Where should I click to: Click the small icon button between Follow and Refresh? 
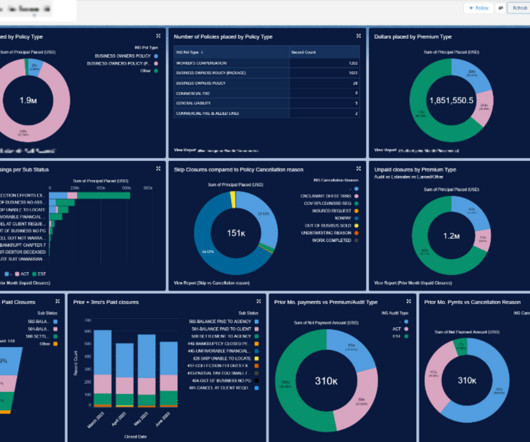tap(501, 8)
